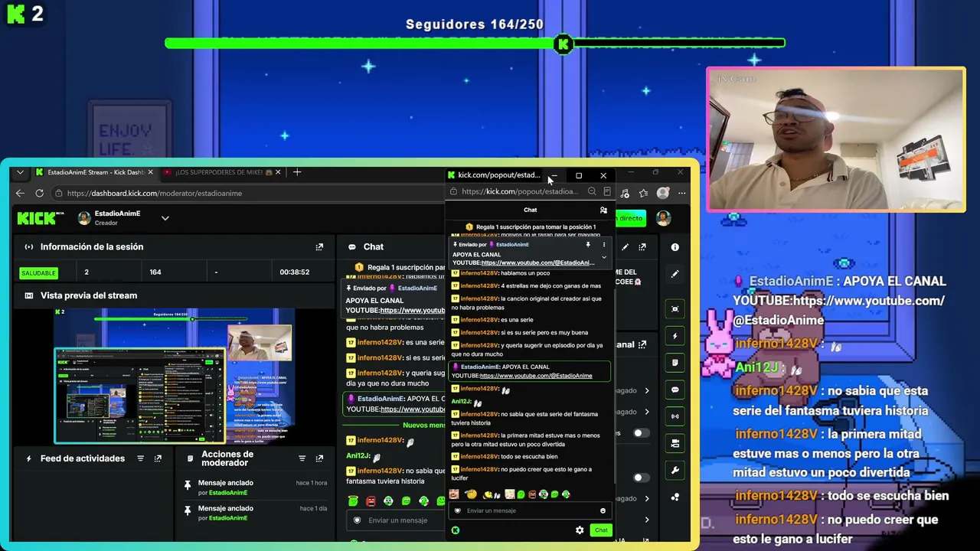Select the focus frame icon in right sidebar
This screenshot has width=980, height=551.
pos(675,309)
